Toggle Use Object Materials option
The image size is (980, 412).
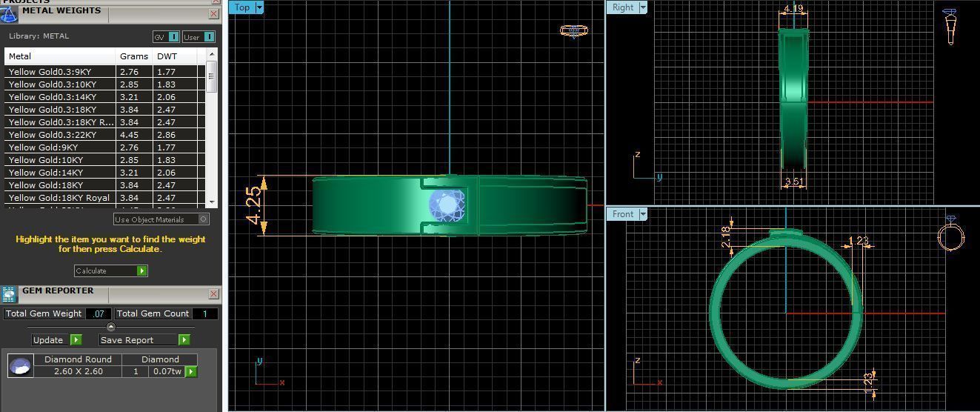tap(161, 219)
